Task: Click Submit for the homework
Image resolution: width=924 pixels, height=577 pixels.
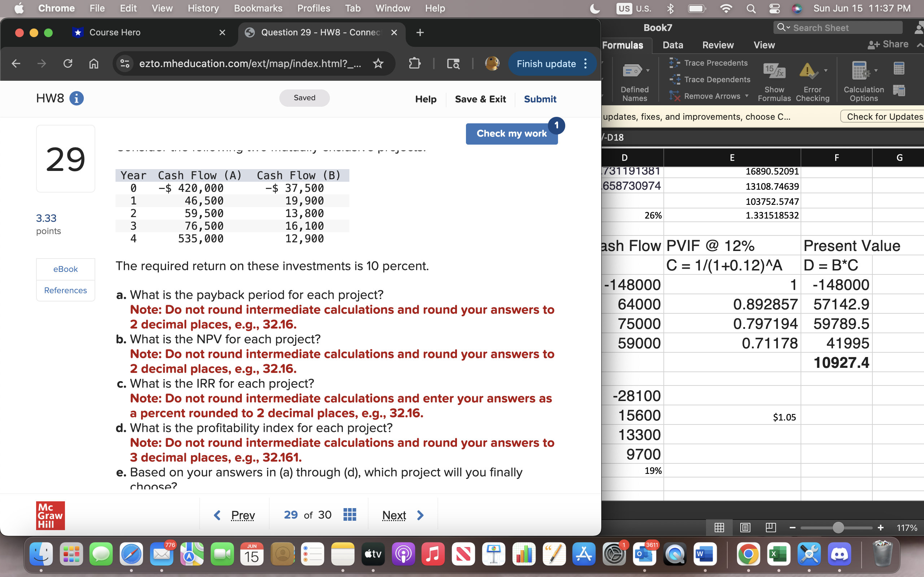Action: 540,99
